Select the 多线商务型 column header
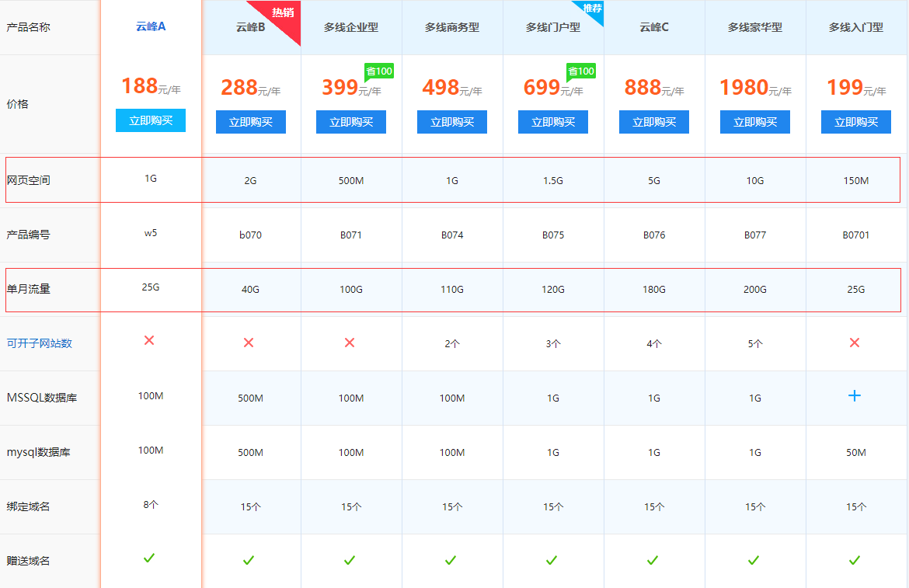This screenshot has width=909, height=588. tap(451, 28)
